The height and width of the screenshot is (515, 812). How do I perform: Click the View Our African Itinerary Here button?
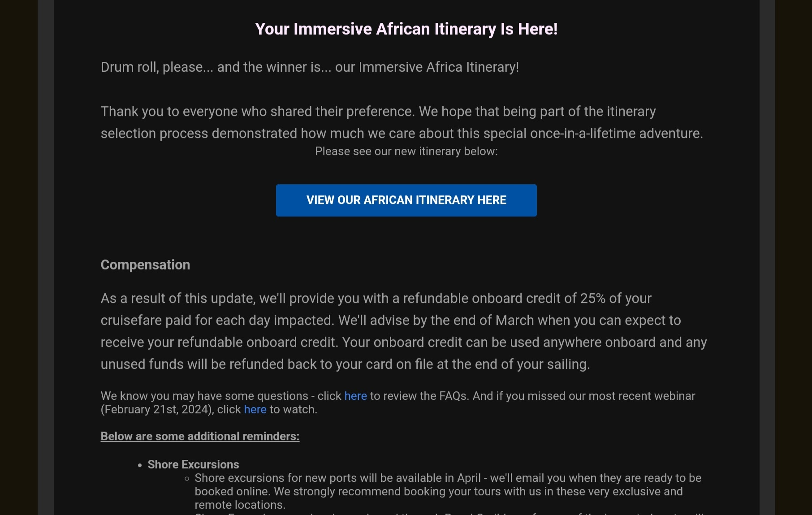point(406,200)
